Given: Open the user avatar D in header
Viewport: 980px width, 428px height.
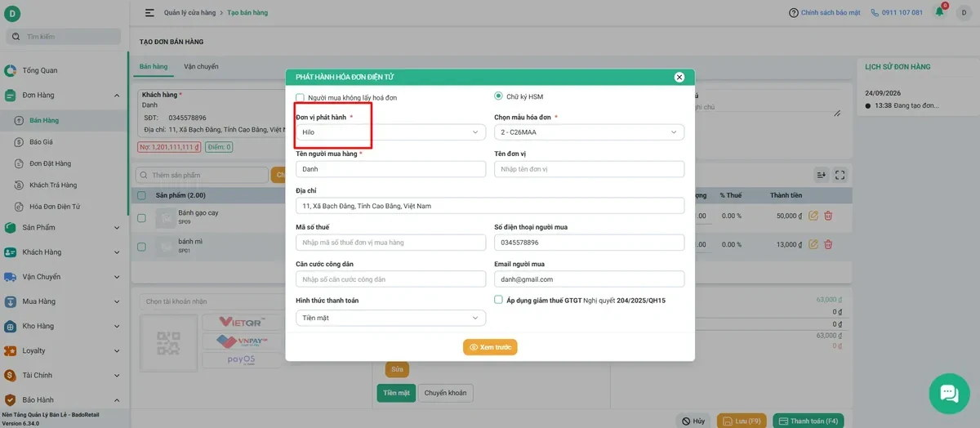Looking at the screenshot, I should click(964, 13).
